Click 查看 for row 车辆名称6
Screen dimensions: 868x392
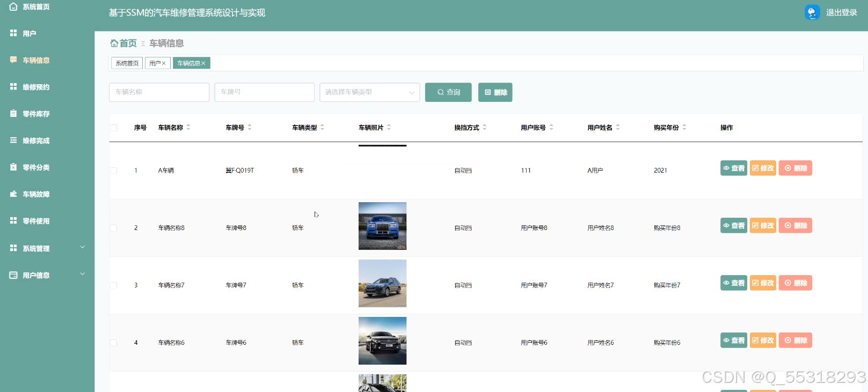point(734,341)
